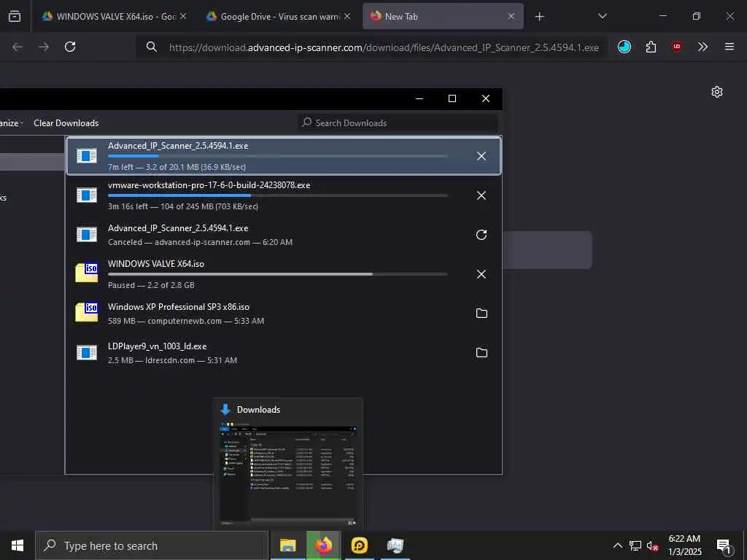
Task: Open the Organize dropdown in Library
Action: click(12, 122)
